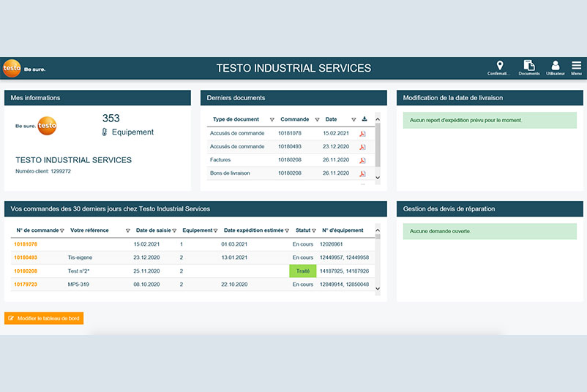Click Numéro client 1299272 text
587x392 pixels.
pyautogui.click(x=43, y=171)
